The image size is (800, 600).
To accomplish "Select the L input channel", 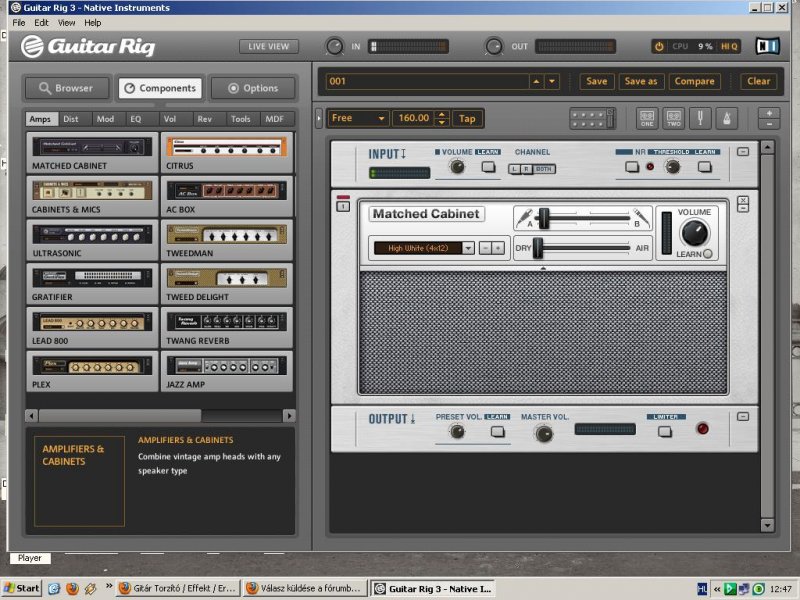I will coord(514,169).
